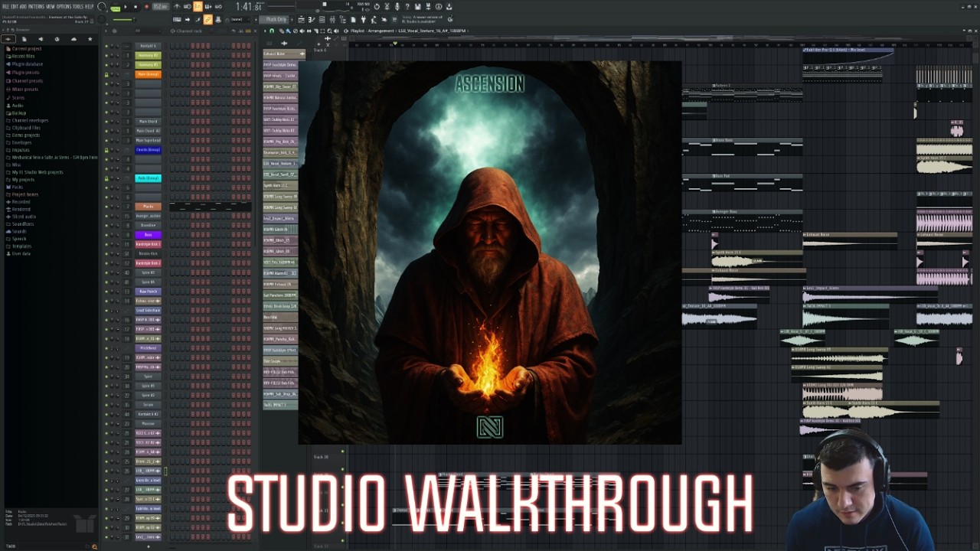Toggle mute LED for Bass channel
The image size is (980, 551).
(106, 235)
